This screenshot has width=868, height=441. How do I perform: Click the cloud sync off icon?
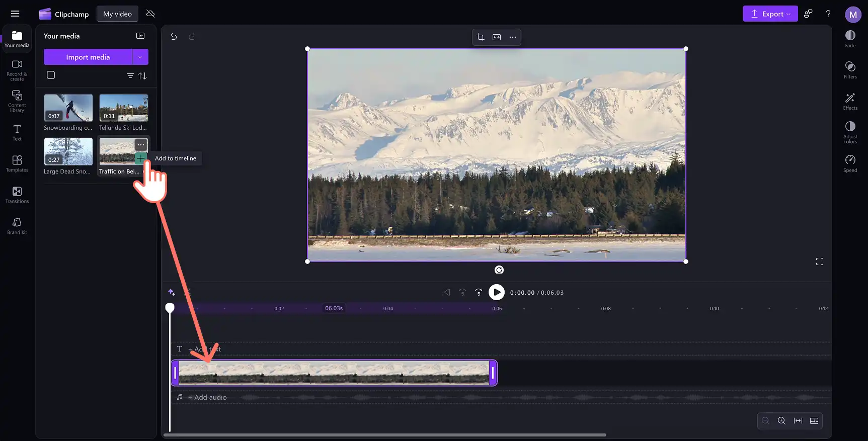point(150,14)
